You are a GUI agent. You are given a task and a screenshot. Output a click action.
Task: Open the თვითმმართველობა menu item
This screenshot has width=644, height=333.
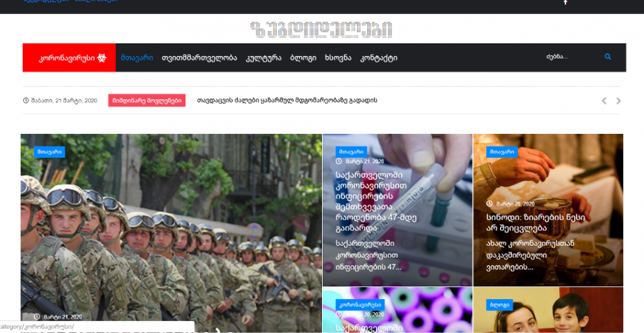pos(199,58)
